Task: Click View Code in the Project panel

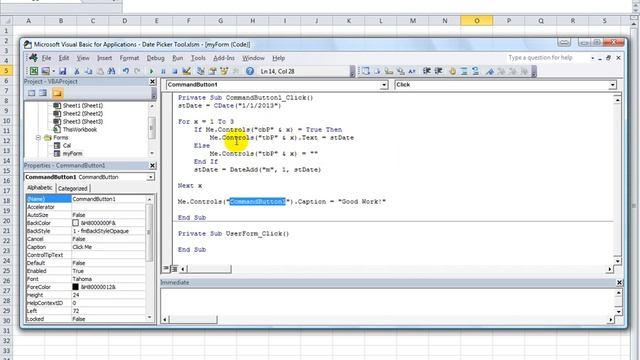Action: [31, 93]
